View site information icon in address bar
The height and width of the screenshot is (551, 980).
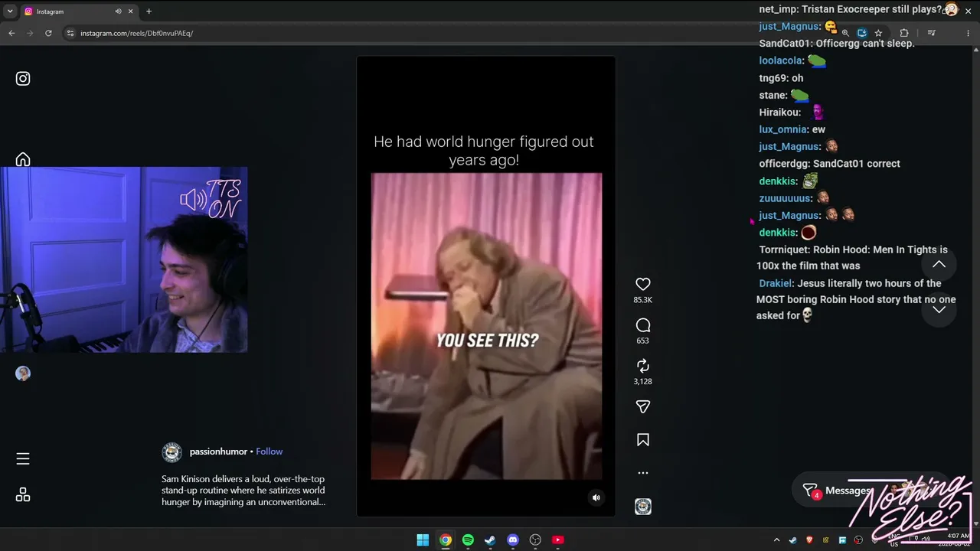[x=70, y=33]
